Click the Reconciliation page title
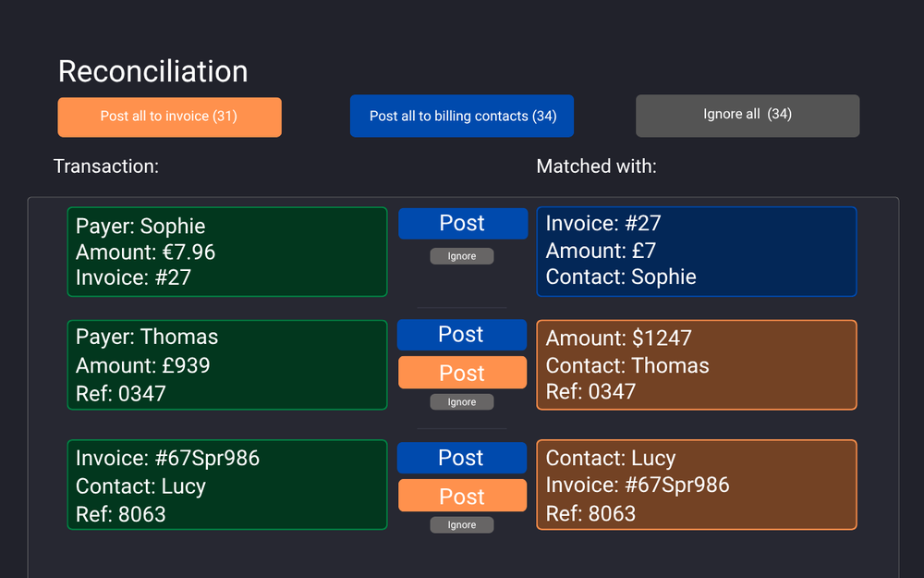 click(152, 71)
